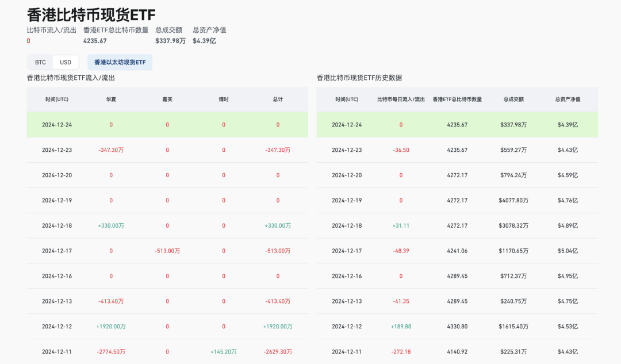Click the 总计 column header

tap(278, 99)
